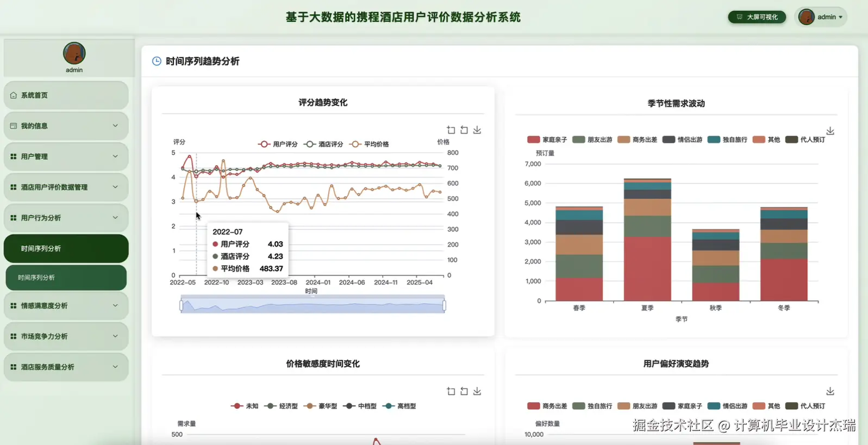Viewport: 868px width, 445px height.
Task: Click the admin avatar in the top header
Action: [806, 17]
